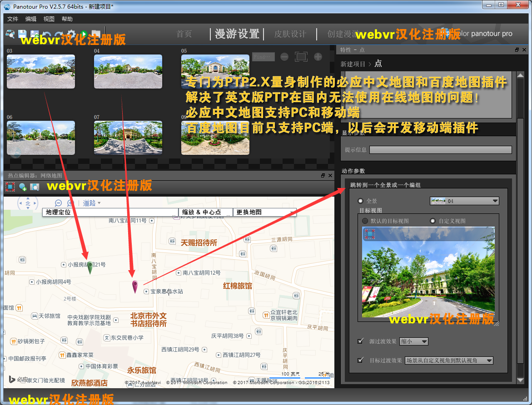
Task: Click the add map point icon
Action: pyautogui.click(x=23, y=187)
